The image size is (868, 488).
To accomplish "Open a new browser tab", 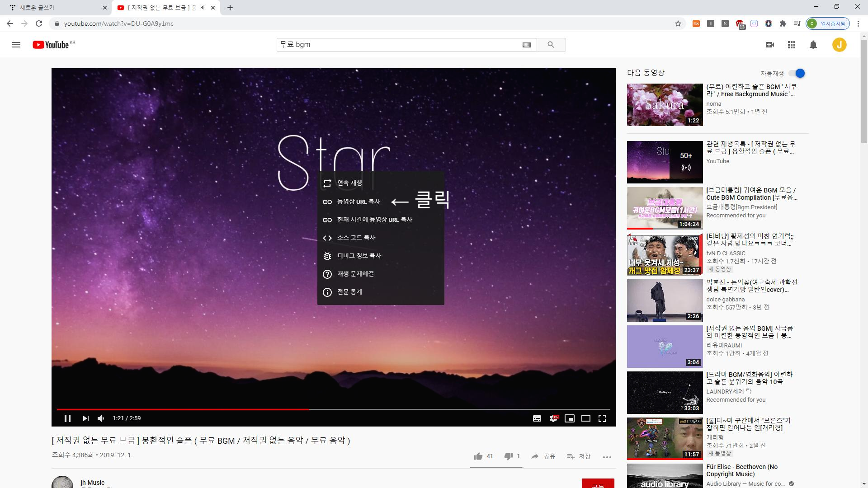I will point(230,8).
